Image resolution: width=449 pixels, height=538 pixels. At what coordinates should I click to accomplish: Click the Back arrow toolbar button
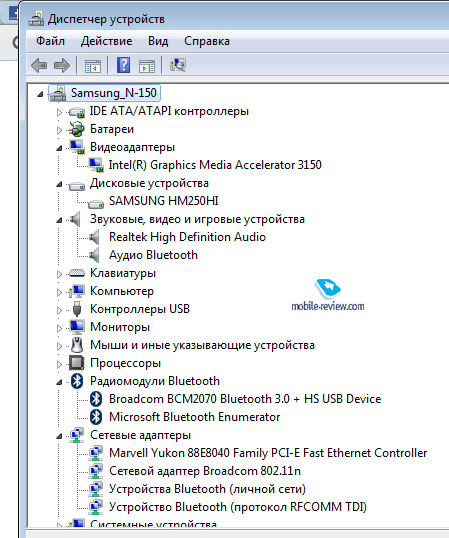[x=39, y=65]
